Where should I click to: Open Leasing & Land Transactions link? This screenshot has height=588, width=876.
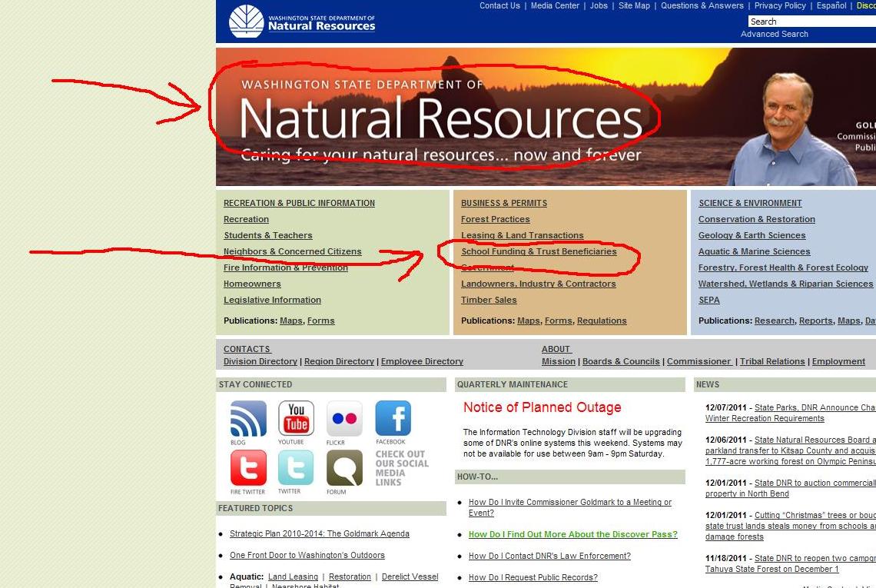point(522,236)
